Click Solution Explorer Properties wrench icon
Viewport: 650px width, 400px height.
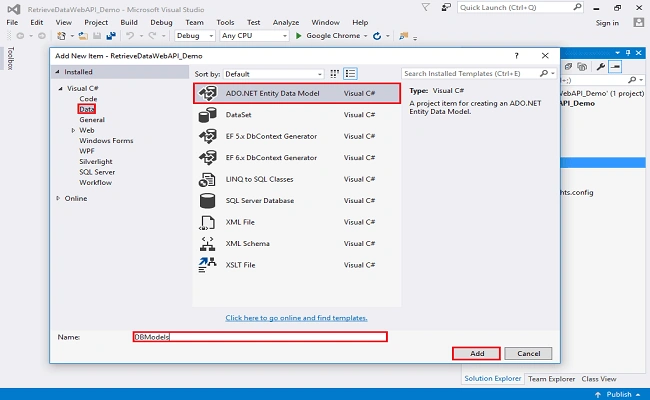click(x=600, y=66)
